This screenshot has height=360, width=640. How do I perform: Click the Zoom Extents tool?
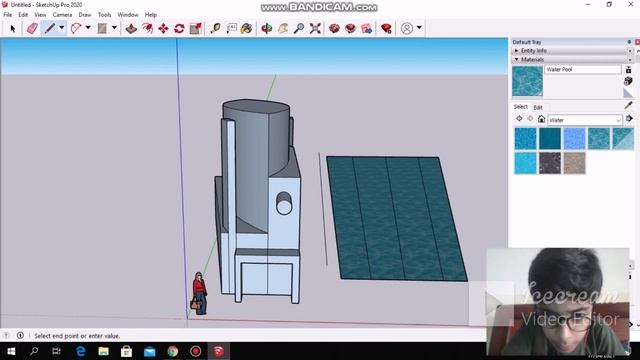[315, 28]
